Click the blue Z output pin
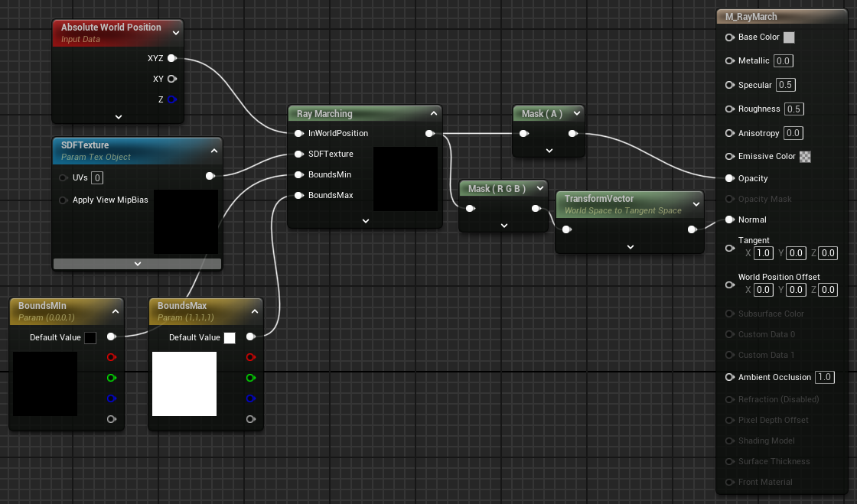The width and height of the screenshot is (857, 504). (x=171, y=99)
